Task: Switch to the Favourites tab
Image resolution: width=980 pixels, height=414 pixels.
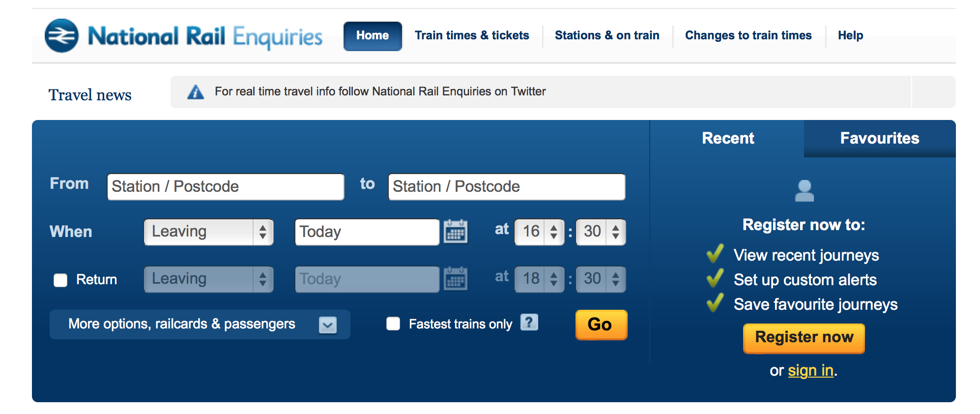Action: click(879, 139)
